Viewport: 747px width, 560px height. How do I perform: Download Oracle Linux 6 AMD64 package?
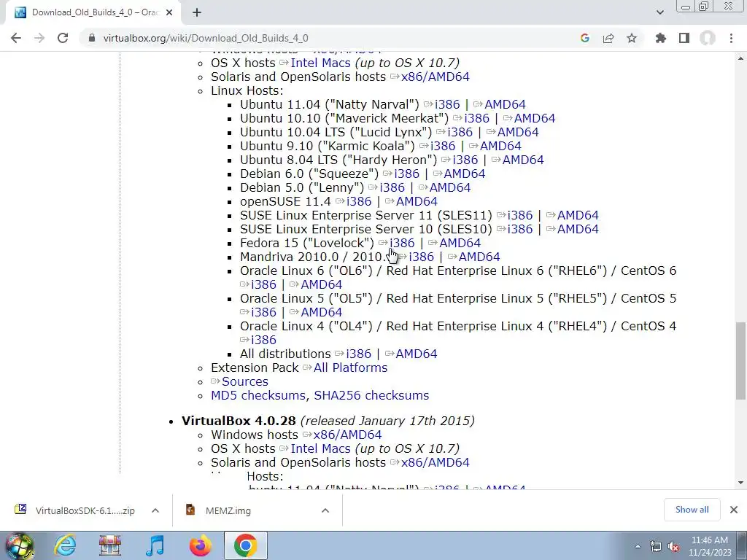coord(321,284)
